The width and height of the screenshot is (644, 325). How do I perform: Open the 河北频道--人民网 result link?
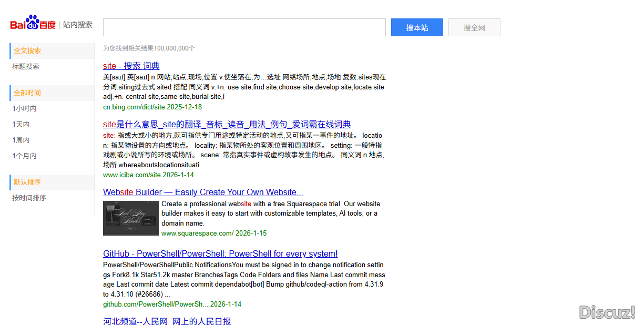[x=167, y=321]
